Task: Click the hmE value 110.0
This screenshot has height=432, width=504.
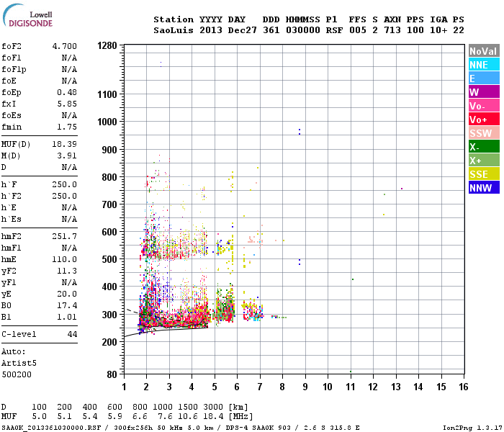Action: click(65, 259)
